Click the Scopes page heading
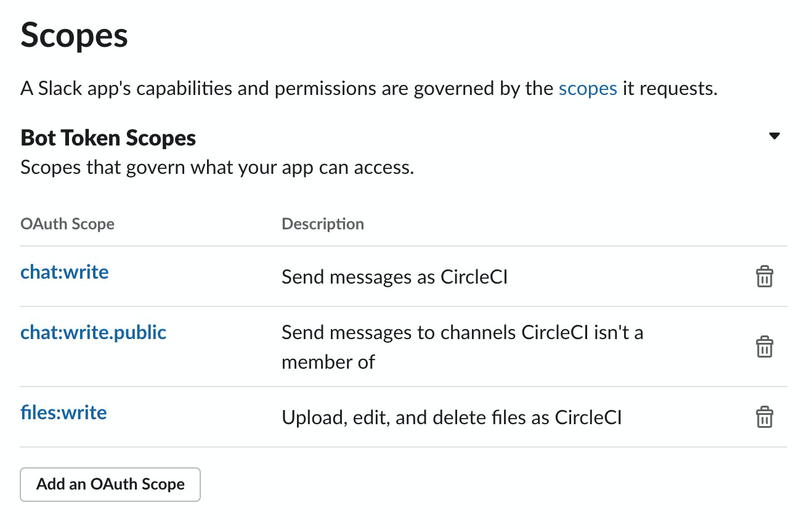 tap(75, 35)
